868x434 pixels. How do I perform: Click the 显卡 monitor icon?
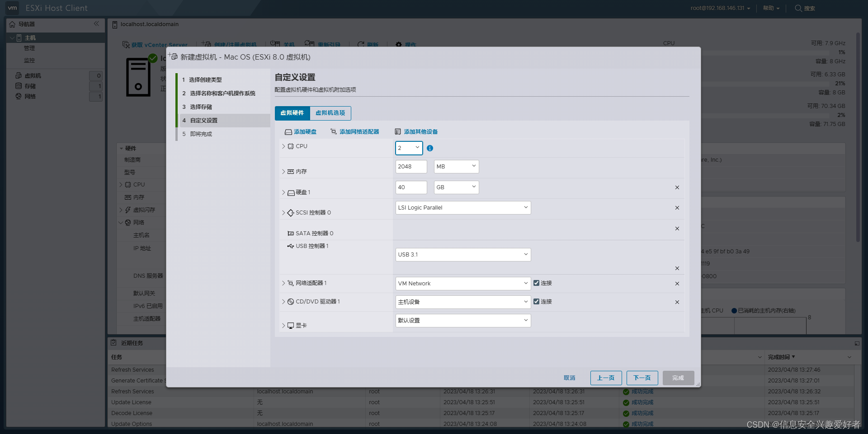pyautogui.click(x=291, y=326)
